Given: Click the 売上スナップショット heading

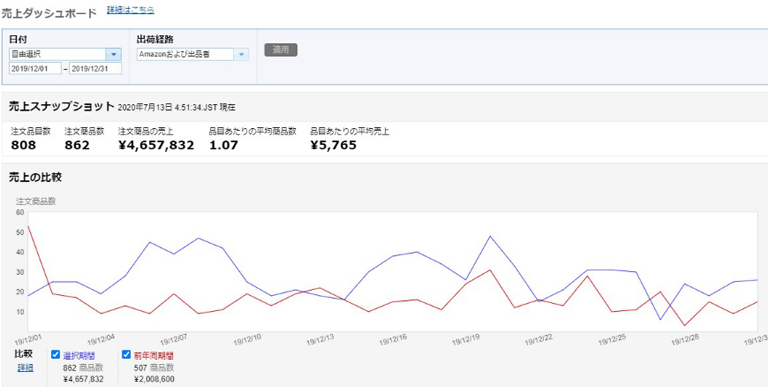Looking at the screenshot, I should [62, 106].
